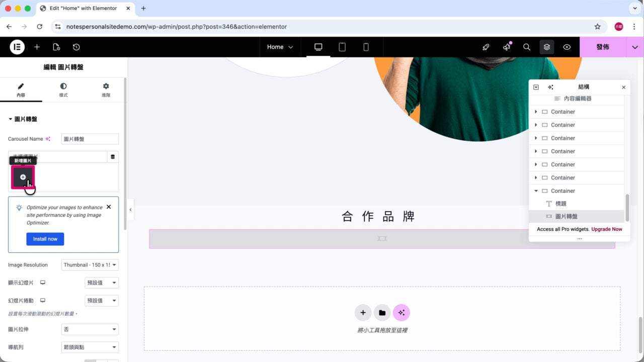Open the dynamic tags database icon
The image size is (644, 362).
click(x=113, y=157)
